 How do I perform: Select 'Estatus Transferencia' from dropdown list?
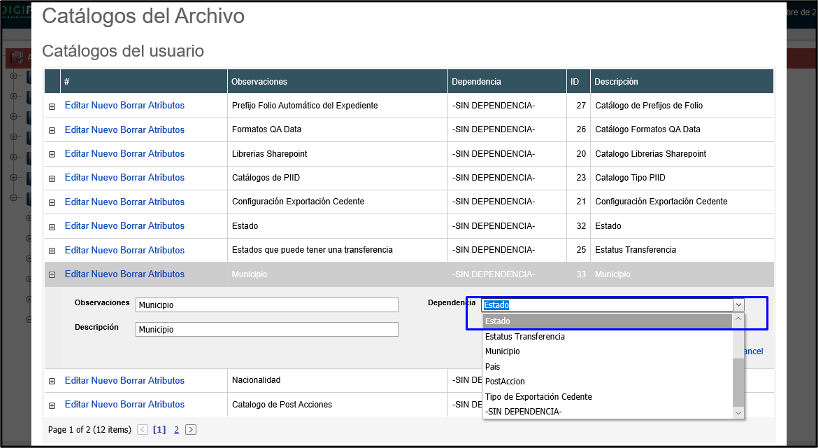(525, 336)
